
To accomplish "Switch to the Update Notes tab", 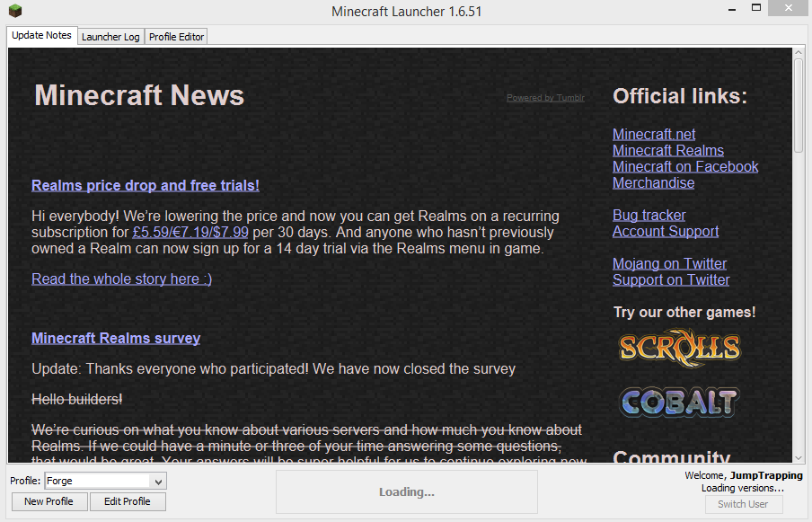I will 41,35.
